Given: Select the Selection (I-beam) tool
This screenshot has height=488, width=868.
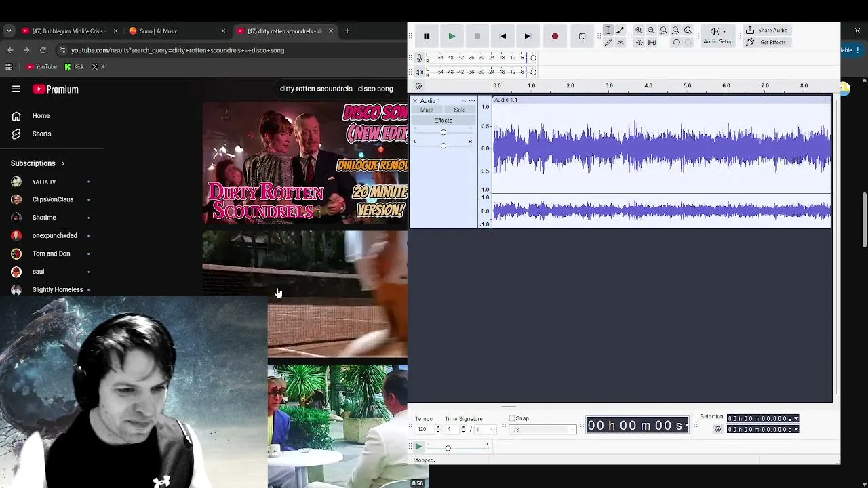Looking at the screenshot, I should pyautogui.click(x=608, y=30).
